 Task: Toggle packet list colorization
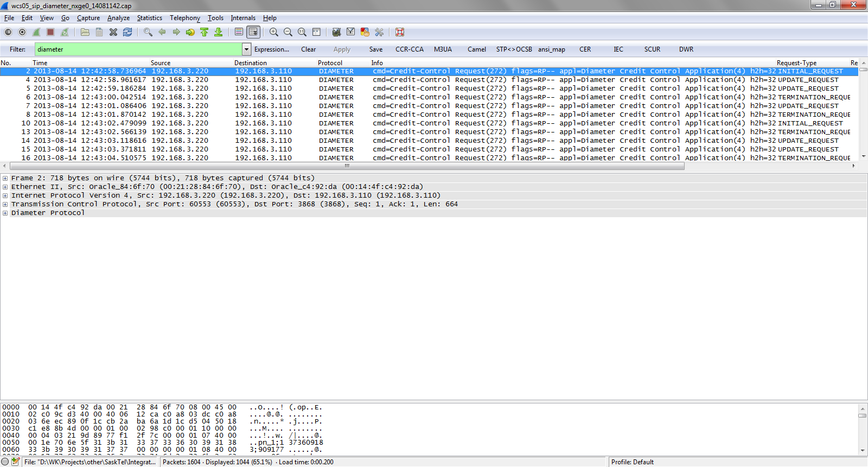click(239, 32)
